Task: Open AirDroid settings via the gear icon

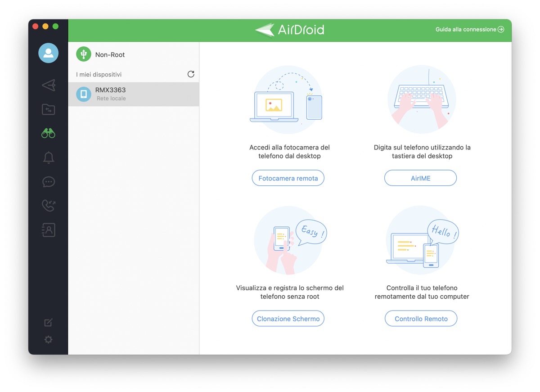Action: (x=48, y=340)
